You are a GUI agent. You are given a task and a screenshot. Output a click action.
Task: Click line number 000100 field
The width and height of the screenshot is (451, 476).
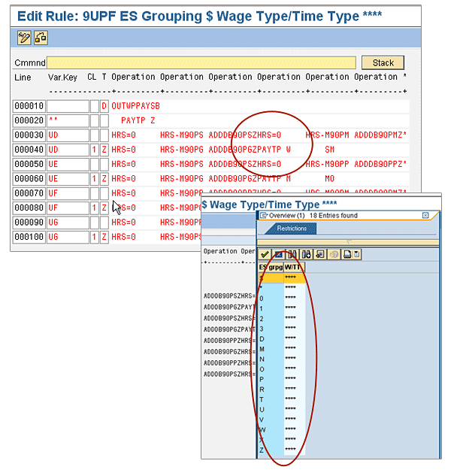pos(29,237)
